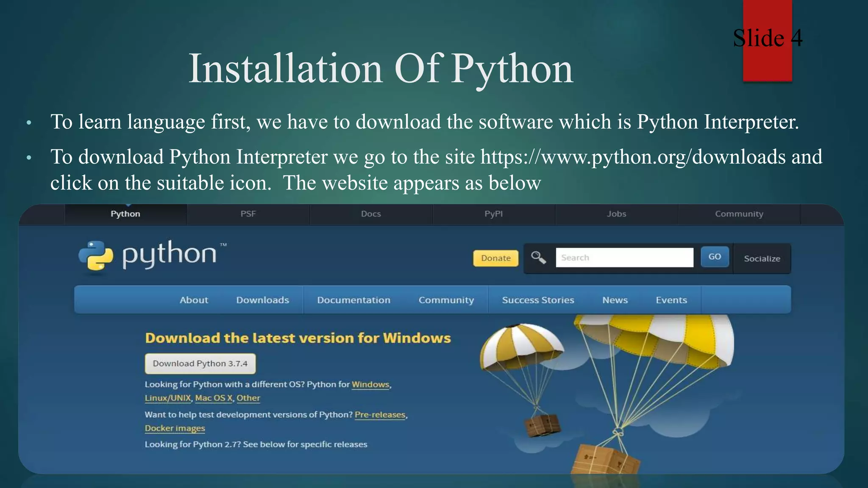Open the top bar Community tab
Screen dimensions: 868x488
click(x=739, y=214)
